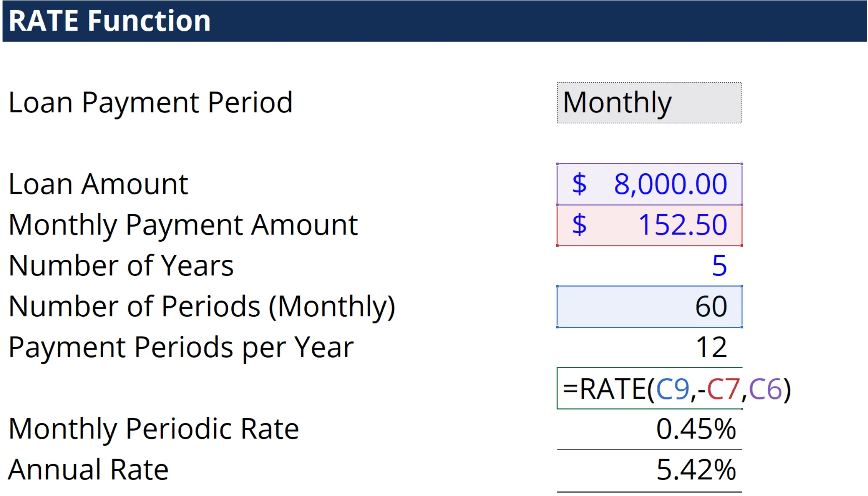Select the Monthly payment period dropdown cell
The image size is (868, 496).
tap(649, 103)
